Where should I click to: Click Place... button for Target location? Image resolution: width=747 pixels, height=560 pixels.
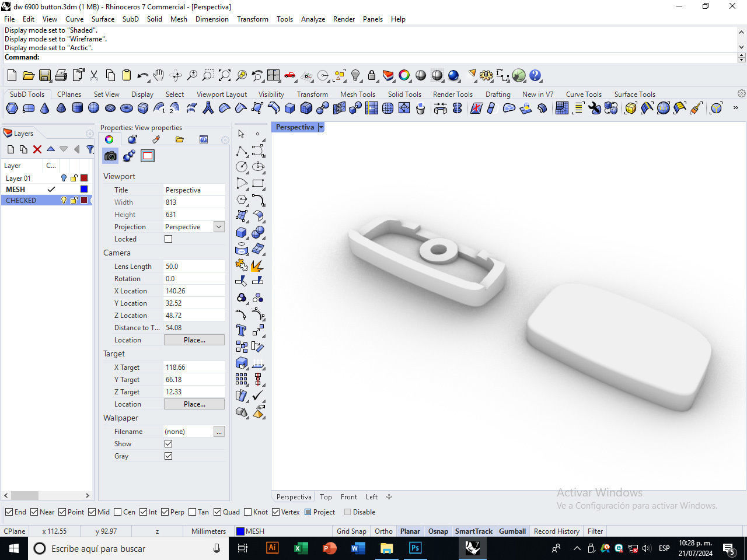pos(194,404)
